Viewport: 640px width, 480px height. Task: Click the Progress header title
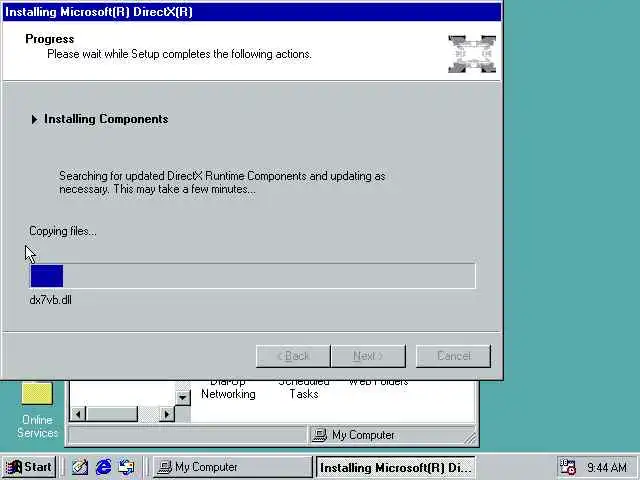click(x=50, y=39)
